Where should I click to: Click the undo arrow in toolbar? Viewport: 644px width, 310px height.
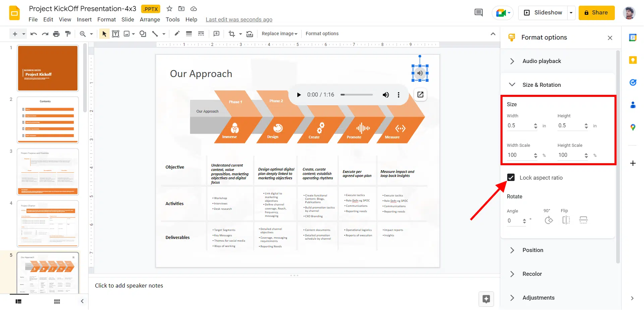(34, 34)
